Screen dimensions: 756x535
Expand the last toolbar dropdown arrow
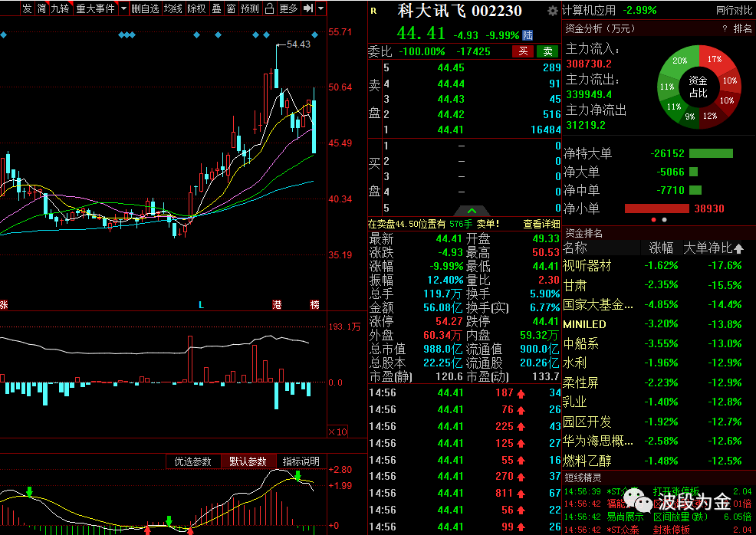pyautogui.click(x=321, y=8)
